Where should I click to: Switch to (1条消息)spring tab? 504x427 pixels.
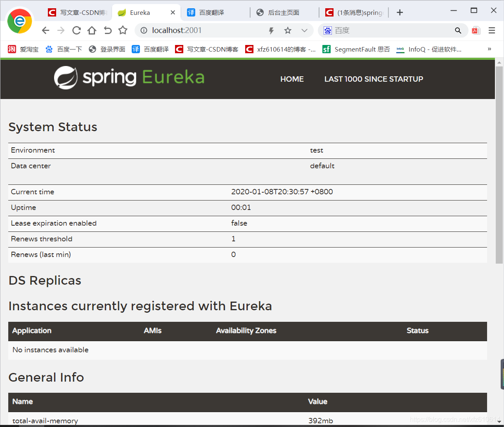coord(354,12)
